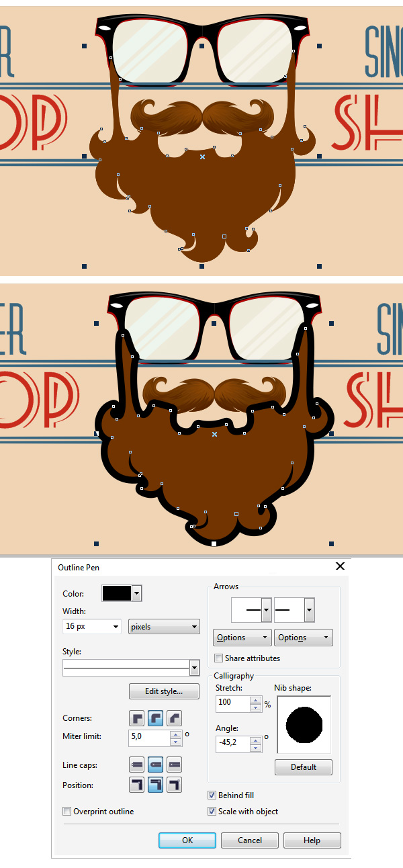Uncheck Scale with object option
This screenshot has height=868, width=403.
click(212, 812)
